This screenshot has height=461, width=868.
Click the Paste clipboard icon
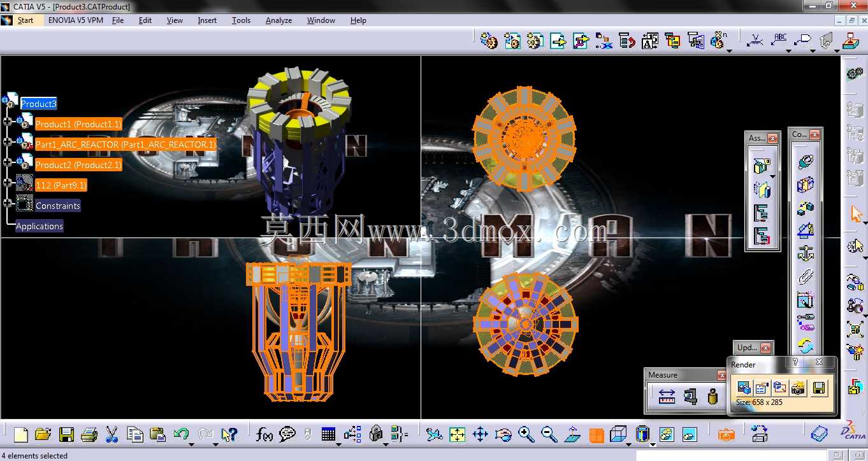pos(157,435)
